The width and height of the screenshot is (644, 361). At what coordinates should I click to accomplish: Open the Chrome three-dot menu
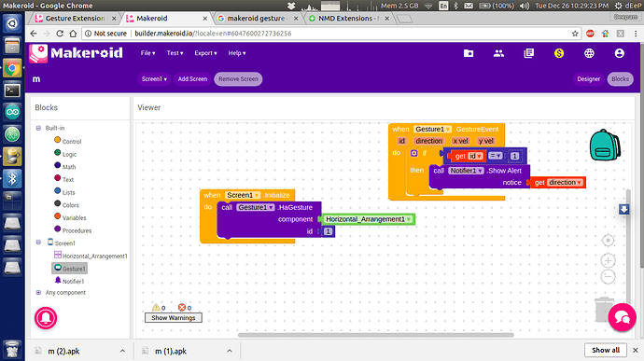click(636, 34)
